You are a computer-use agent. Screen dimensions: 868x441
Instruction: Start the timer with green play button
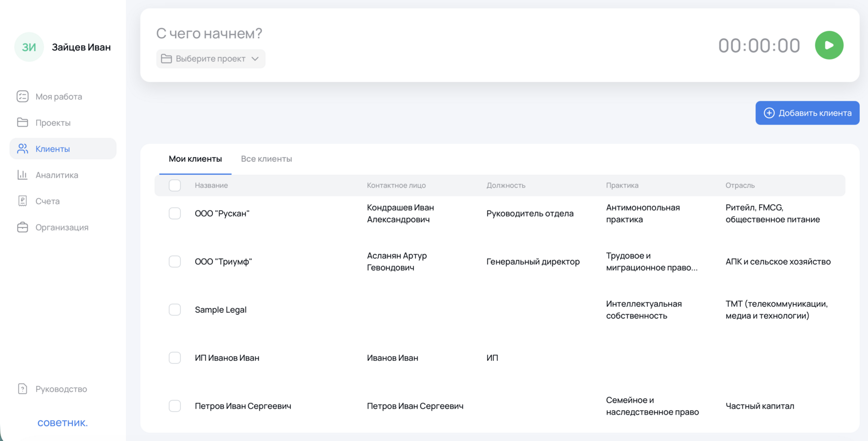829,45
